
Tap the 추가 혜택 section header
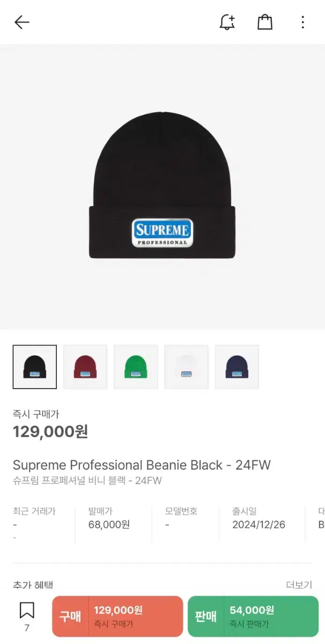click(33, 585)
